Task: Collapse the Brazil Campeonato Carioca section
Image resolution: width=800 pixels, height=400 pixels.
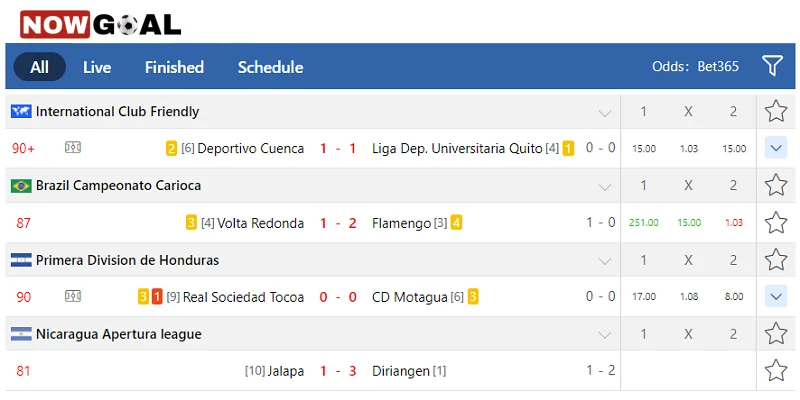Action: (x=604, y=186)
